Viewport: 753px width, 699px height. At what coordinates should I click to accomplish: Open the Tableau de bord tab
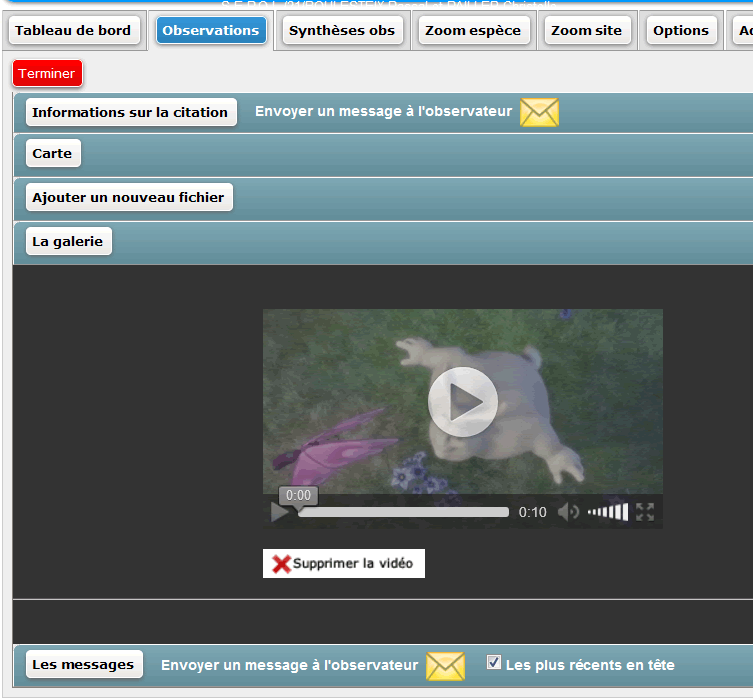point(73,31)
